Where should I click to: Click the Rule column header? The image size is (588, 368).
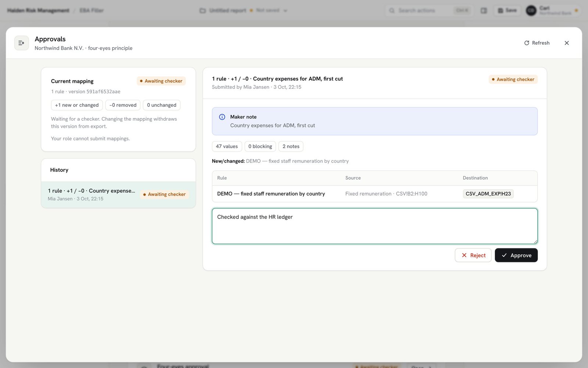coord(222,178)
